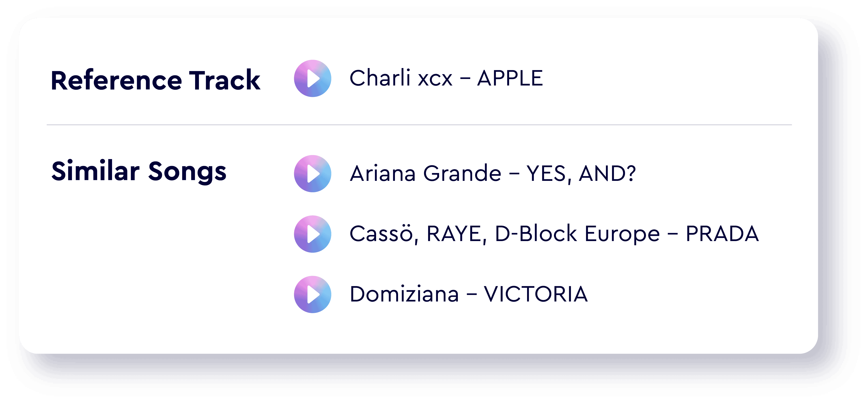Click the Ariana Grande artist name
This screenshot has width=868, height=404.
coord(426,174)
